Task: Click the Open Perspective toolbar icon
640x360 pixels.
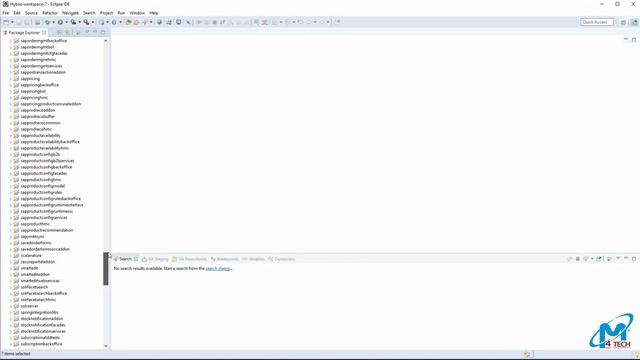Action: pyautogui.click(x=623, y=22)
